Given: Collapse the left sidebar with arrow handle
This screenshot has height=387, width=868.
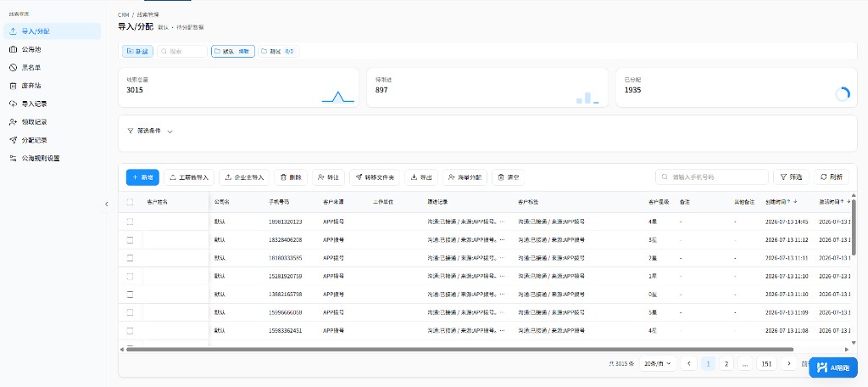Looking at the screenshot, I should coord(107,204).
